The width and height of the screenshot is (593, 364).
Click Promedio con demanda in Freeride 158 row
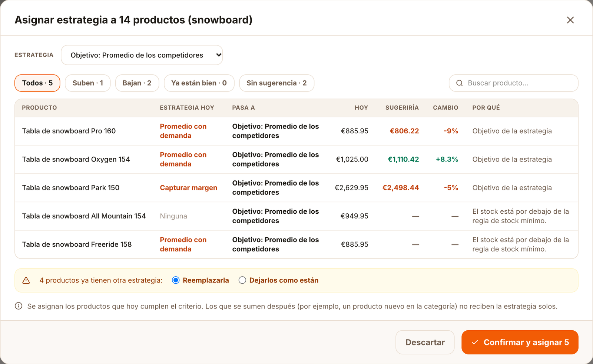183,244
